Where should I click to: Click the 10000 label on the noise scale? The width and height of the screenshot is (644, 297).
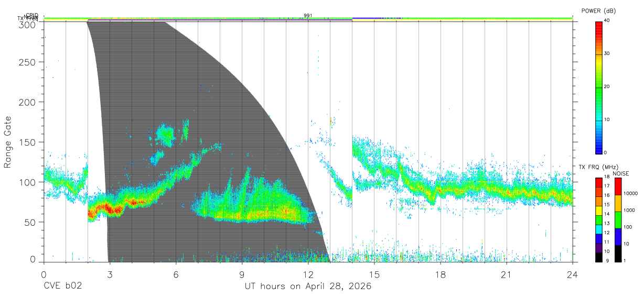[631, 194]
